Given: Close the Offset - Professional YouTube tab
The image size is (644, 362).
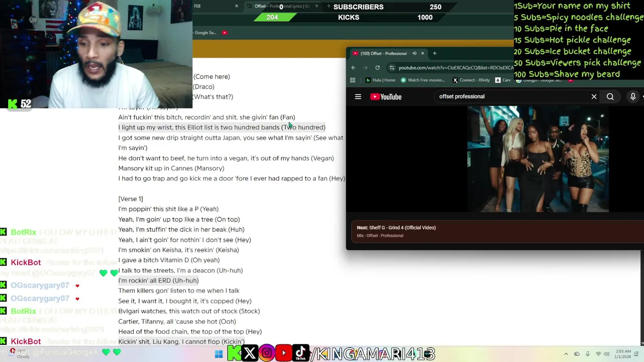Looking at the screenshot, I should [422, 53].
